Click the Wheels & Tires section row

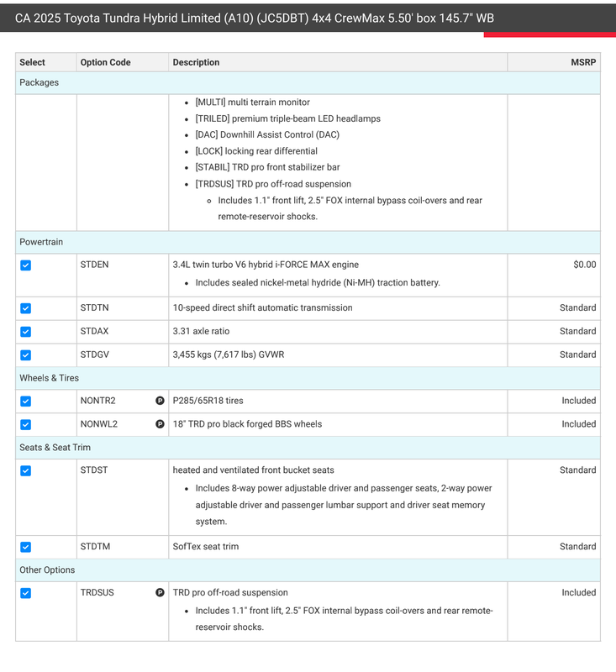point(308,378)
